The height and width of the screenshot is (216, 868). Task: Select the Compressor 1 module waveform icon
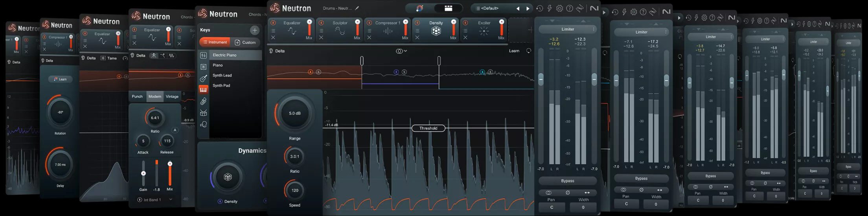(x=388, y=31)
